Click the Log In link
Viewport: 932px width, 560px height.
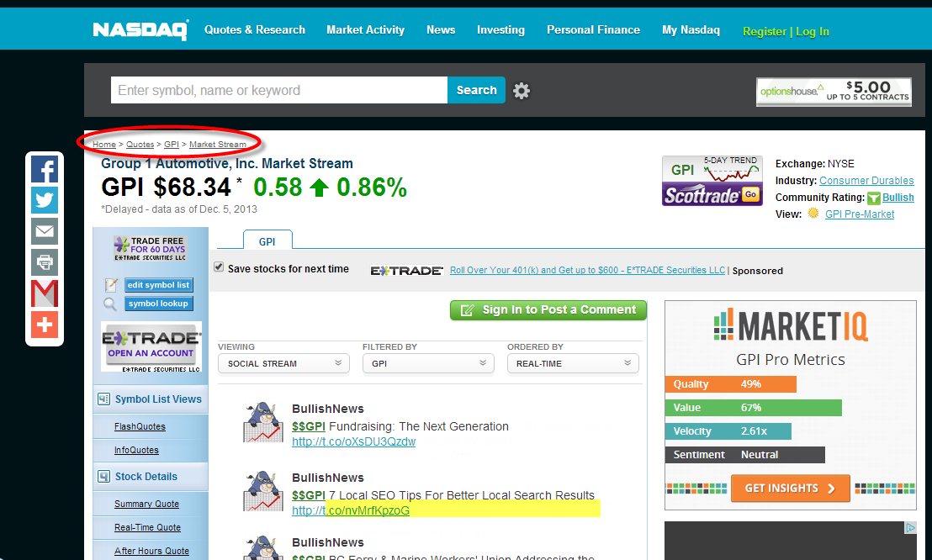[x=812, y=31]
